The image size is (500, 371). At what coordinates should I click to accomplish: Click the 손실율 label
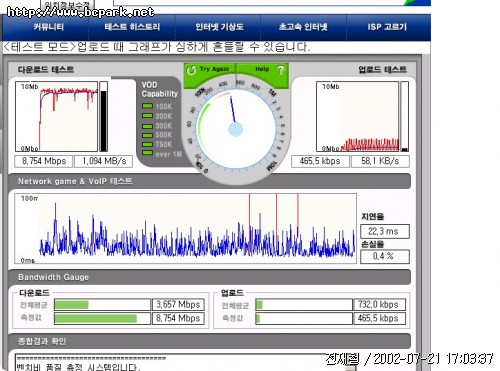pos(373,244)
